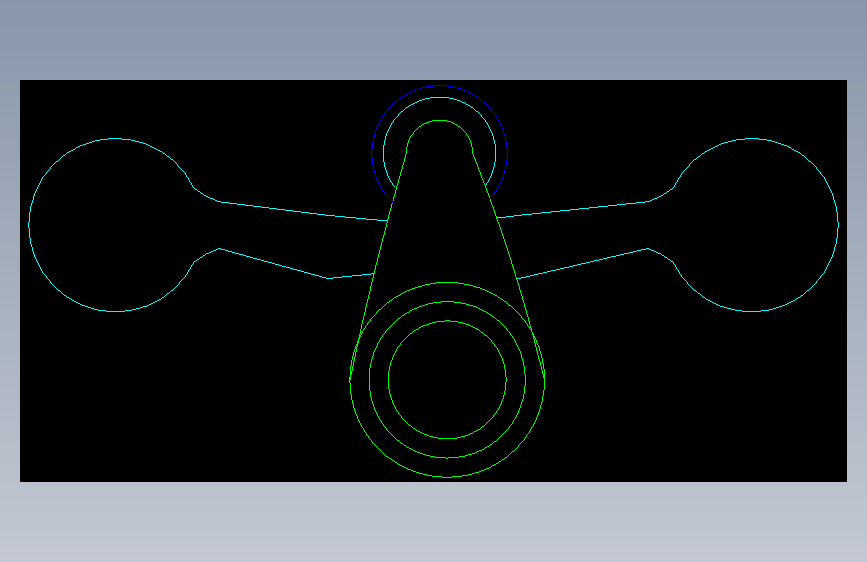Select the upper edge of the right cyan arm

pyautogui.click(x=572, y=210)
